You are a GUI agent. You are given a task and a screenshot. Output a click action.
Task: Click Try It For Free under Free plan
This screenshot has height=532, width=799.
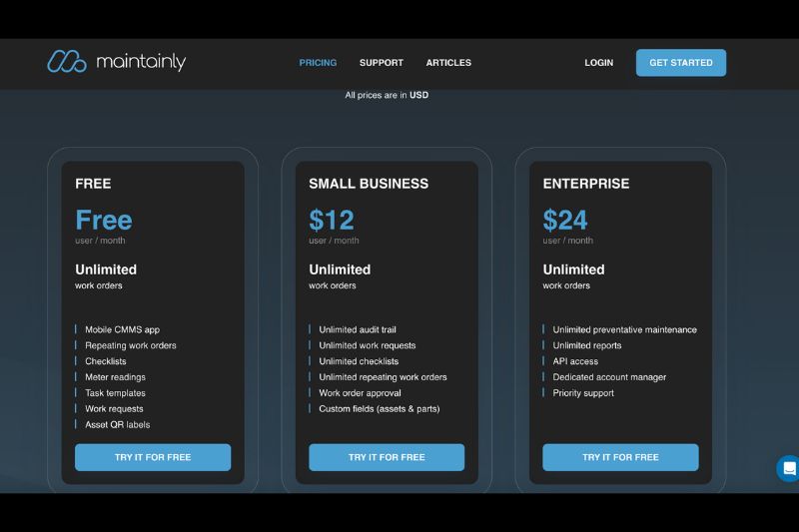coord(153,457)
